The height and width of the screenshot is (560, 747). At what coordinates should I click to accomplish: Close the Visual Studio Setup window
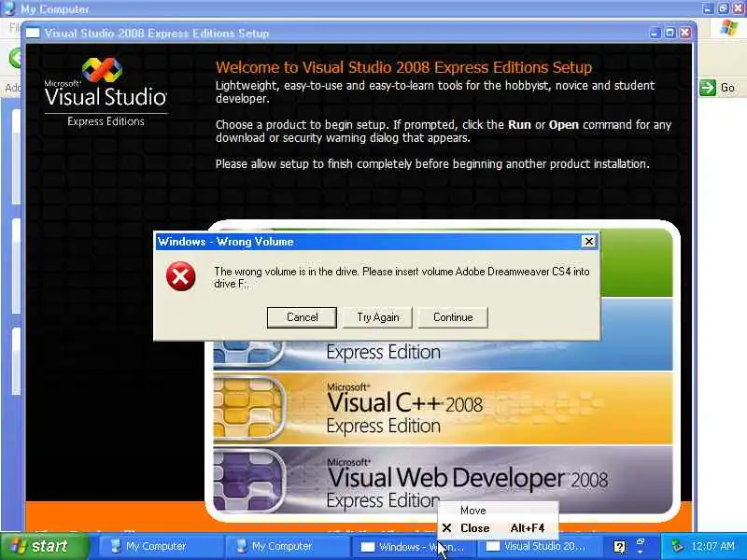685,33
